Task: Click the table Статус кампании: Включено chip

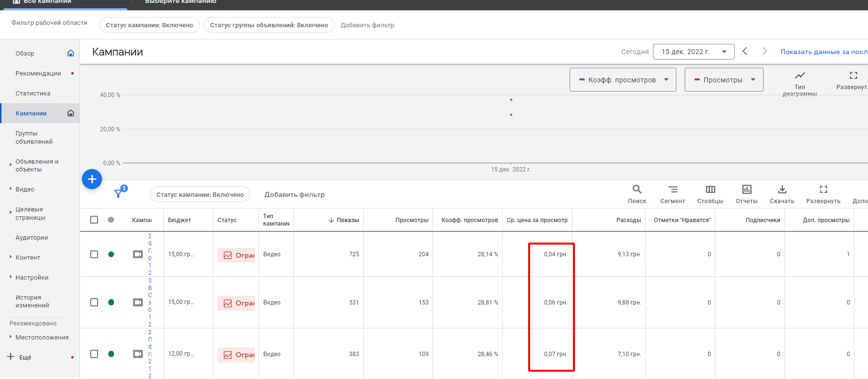Action: pyautogui.click(x=200, y=194)
